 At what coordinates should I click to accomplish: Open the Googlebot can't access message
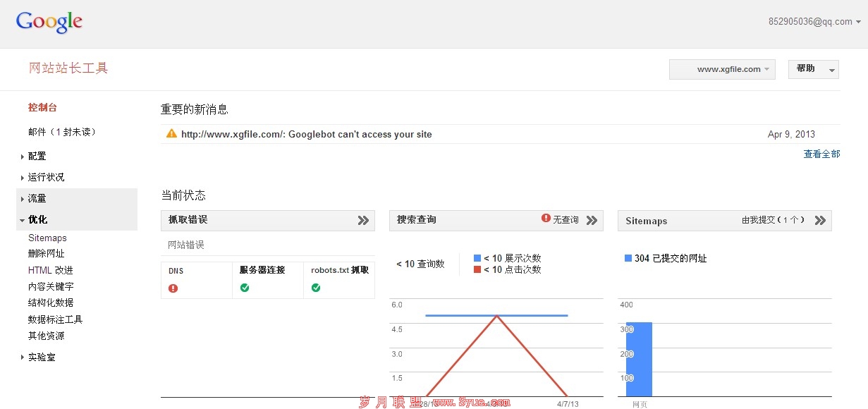click(306, 134)
